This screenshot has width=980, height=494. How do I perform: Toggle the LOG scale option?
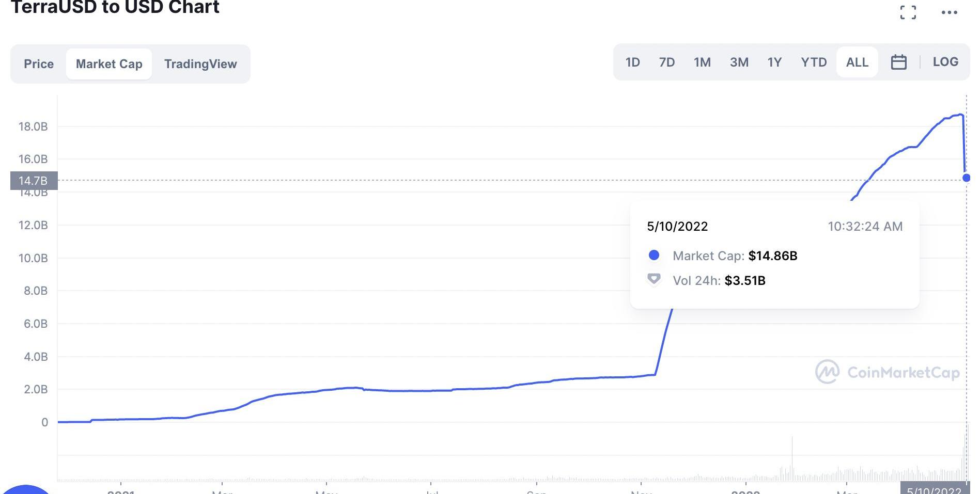point(945,62)
